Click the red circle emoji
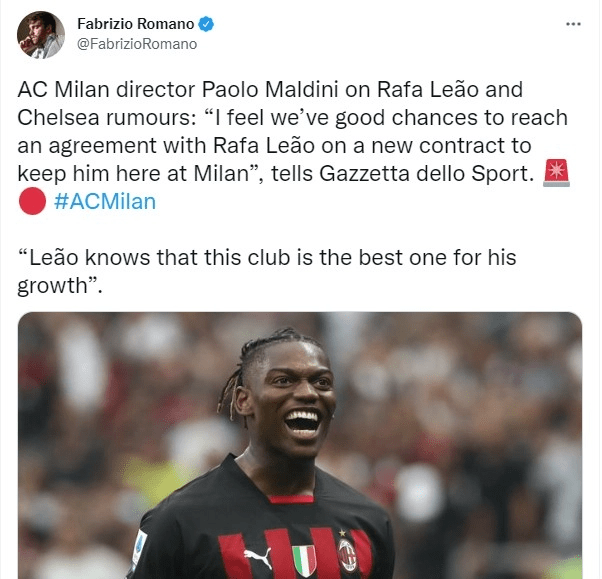The height and width of the screenshot is (579, 602). coord(32,201)
